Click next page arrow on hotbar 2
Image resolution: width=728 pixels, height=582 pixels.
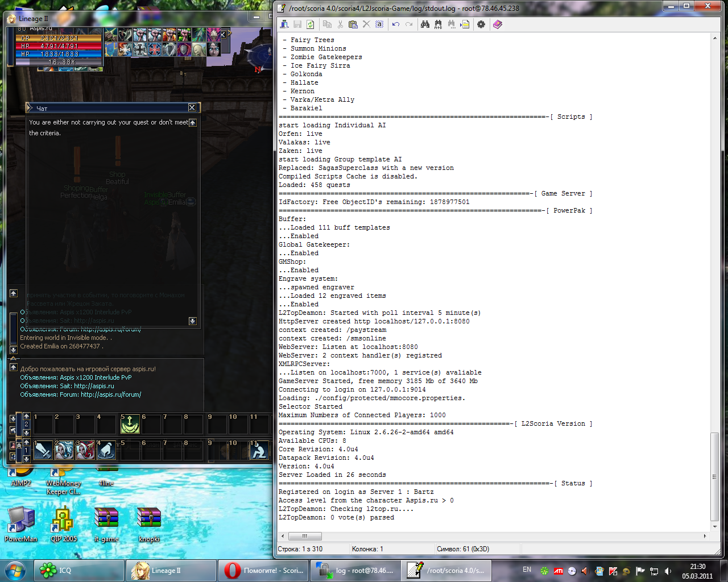coord(26,433)
